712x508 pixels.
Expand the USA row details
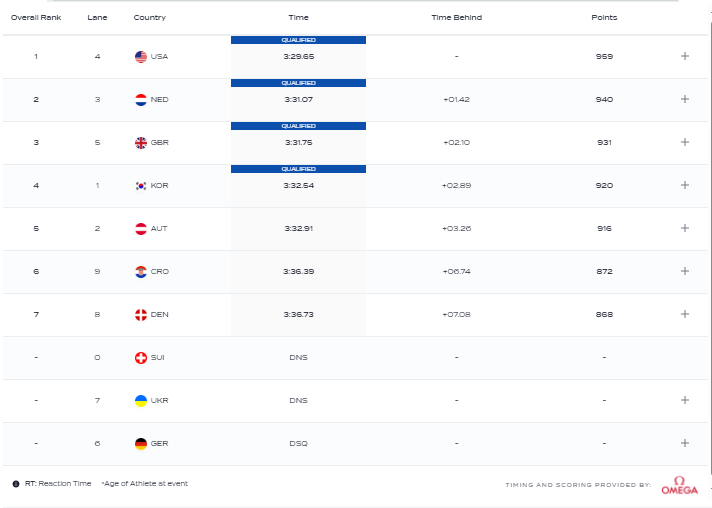pos(685,56)
